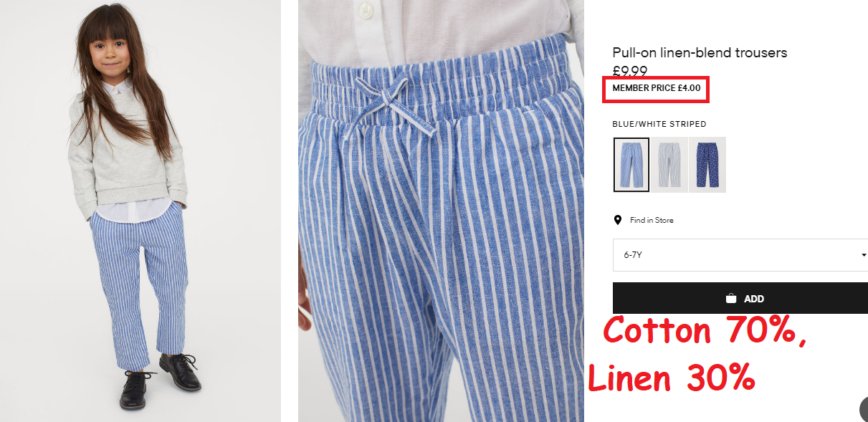868x422 pixels.
Task: Click the Pull-on linen-blend trousers title
Action: (x=700, y=53)
